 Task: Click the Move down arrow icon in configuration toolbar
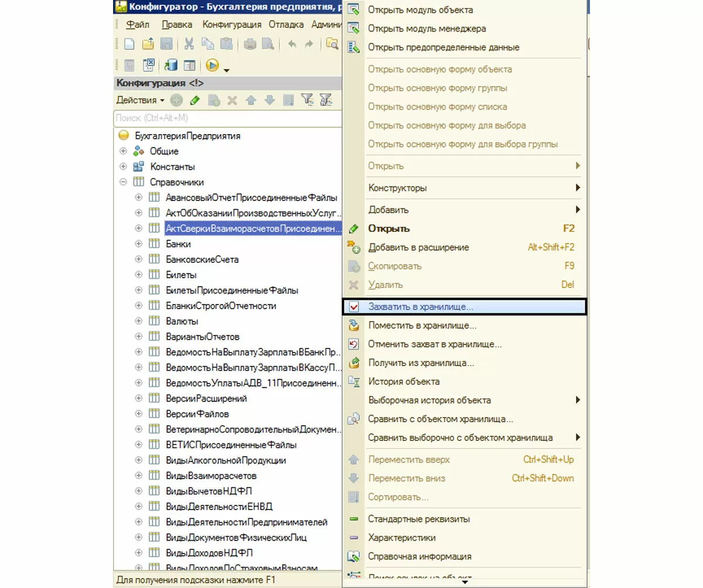[x=269, y=101]
